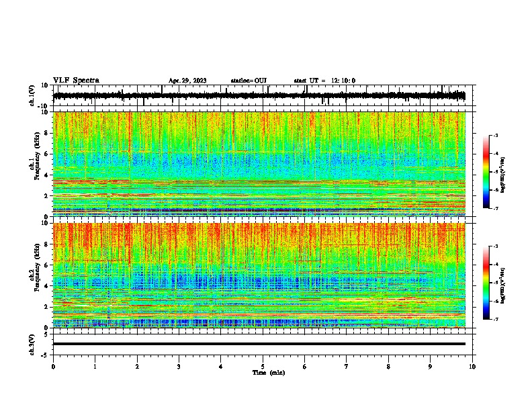
Task: Click the ch.3 flat black trace
Action: pyautogui.click(x=259, y=344)
